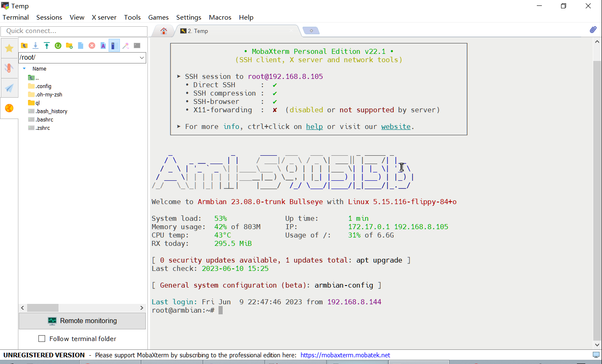Open the Tools sidebar tab with knife icon
This screenshot has width=602, height=364.
[9, 68]
